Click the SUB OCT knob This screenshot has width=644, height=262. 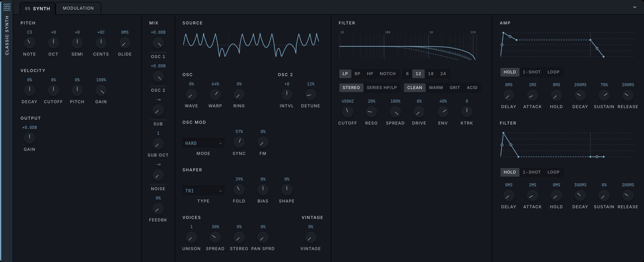tap(158, 144)
